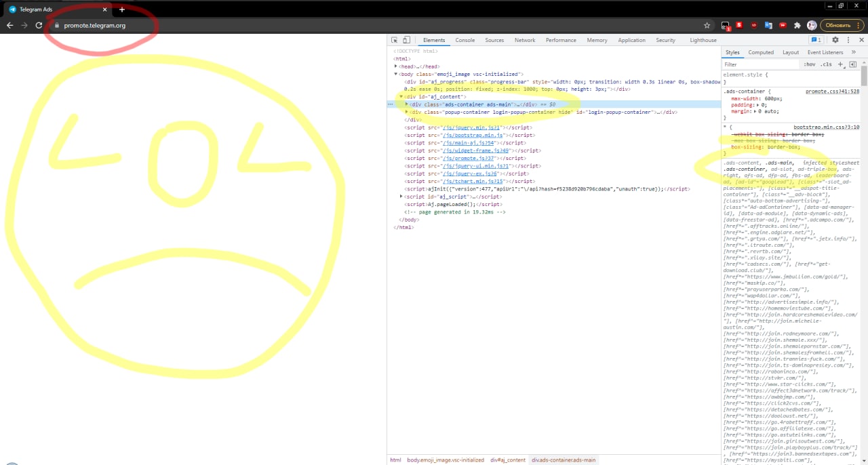The width and height of the screenshot is (868, 465).
Task: Bookmark this page with the star icon
Action: [707, 25]
